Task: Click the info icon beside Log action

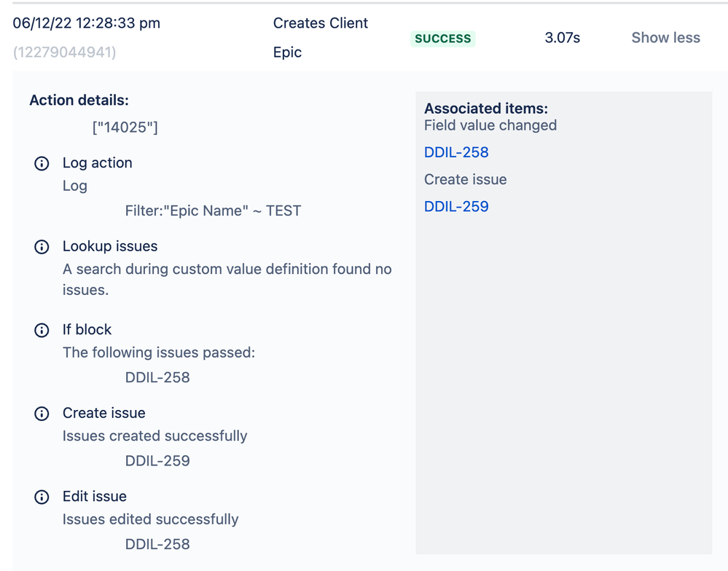Action: pos(42,163)
